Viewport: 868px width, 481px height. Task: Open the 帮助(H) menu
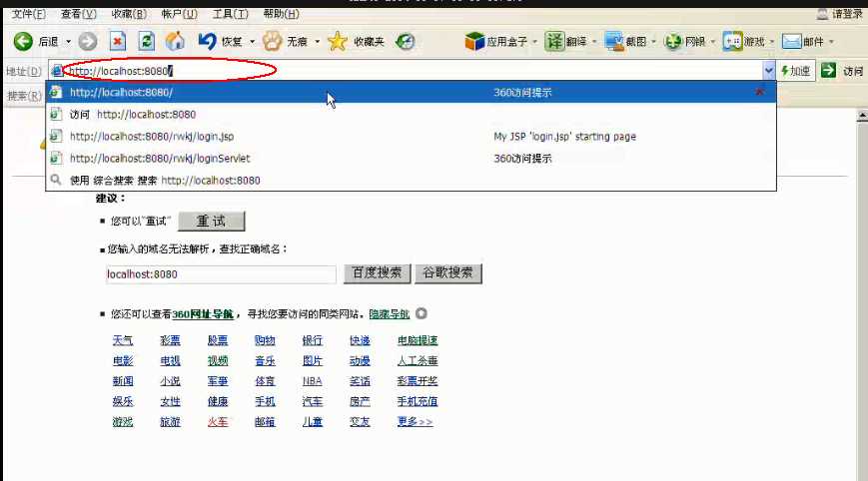pos(282,14)
